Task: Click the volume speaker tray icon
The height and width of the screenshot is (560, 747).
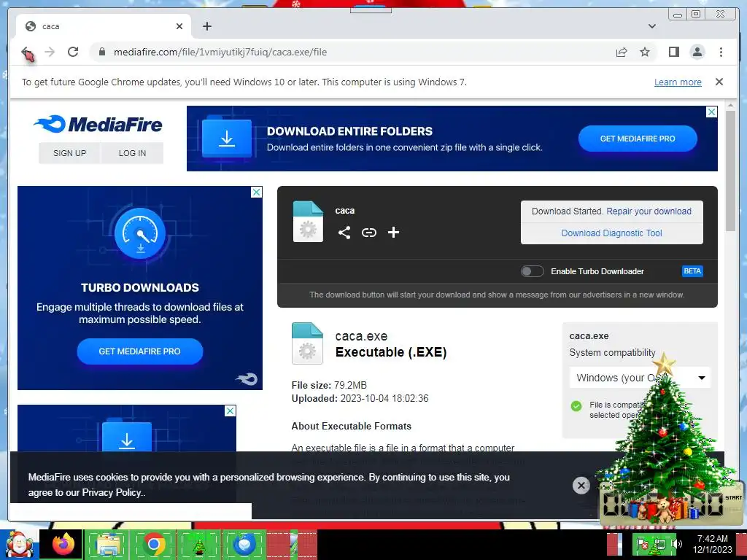Action: [x=676, y=543]
